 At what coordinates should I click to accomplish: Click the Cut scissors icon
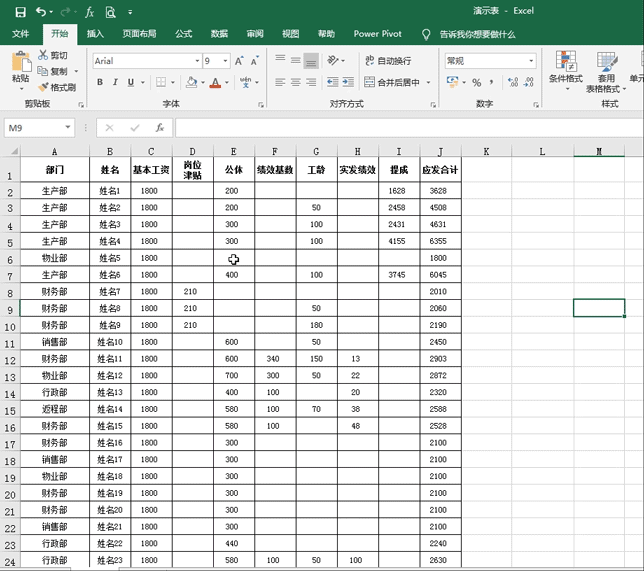pyautogui.click(x=43, y=55)
